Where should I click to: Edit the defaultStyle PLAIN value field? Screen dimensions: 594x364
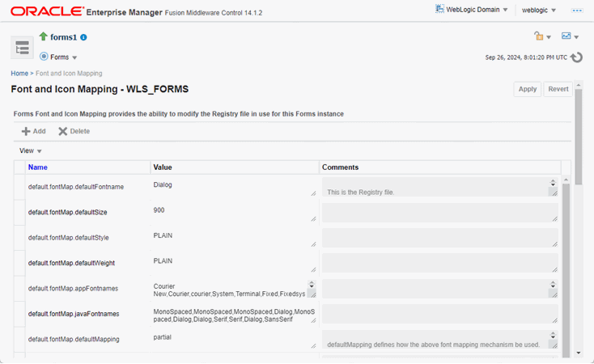[234, 238]
